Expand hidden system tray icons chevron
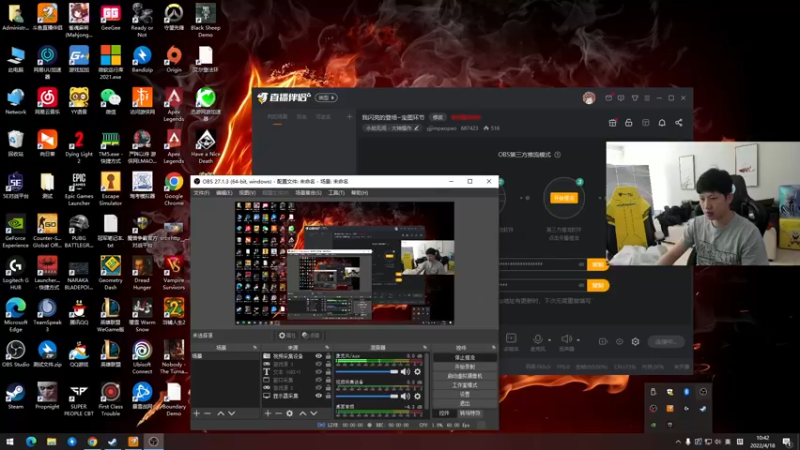800x450 pixels. [x=678, y=442]
